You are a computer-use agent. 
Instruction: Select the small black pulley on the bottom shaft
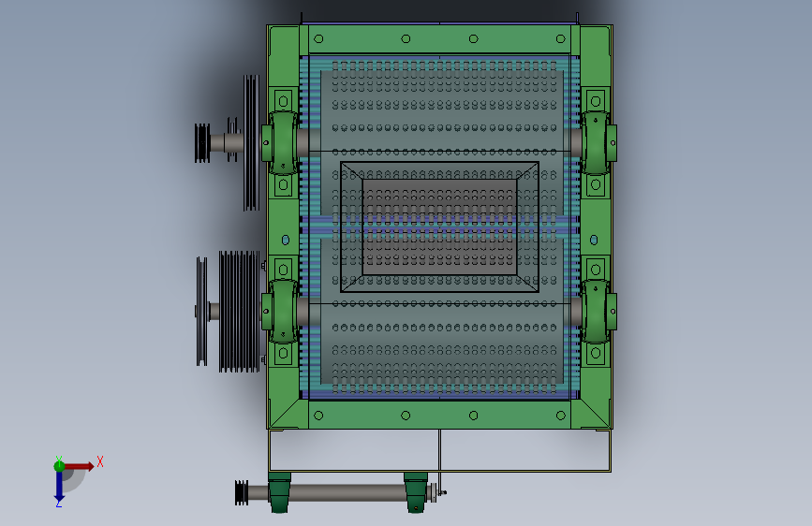tap(242, 492)
